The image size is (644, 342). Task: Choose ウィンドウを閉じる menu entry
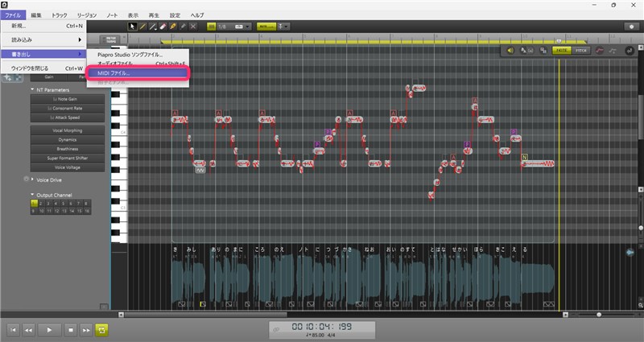43,68
